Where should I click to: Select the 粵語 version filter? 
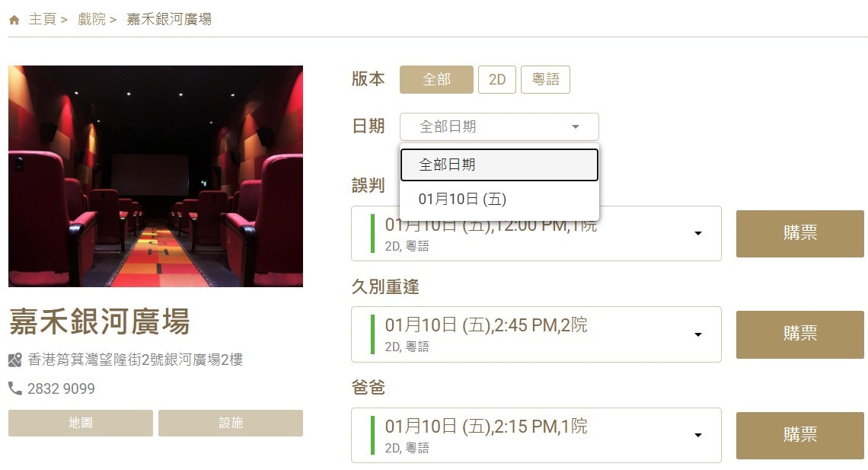click(x=545, y=80)
